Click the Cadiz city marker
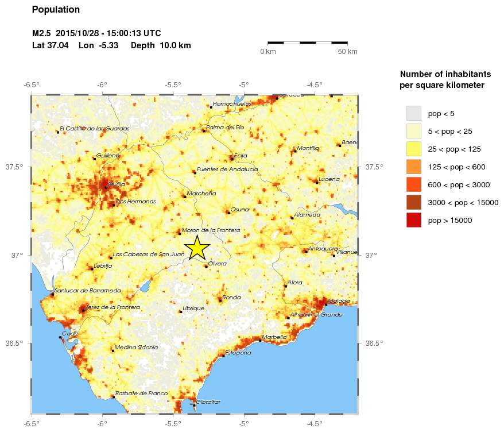504x432 pixels. tap(60, 337)
